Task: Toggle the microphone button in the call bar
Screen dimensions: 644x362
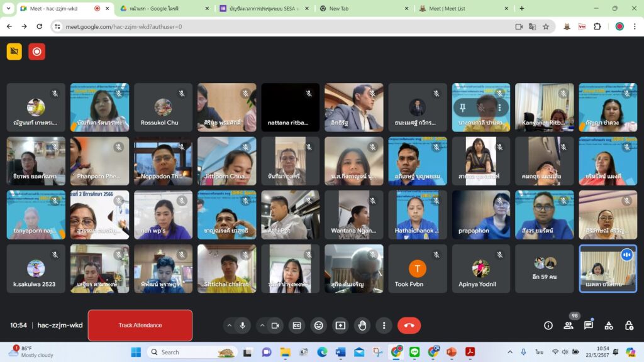Action: tap(242, 326)
